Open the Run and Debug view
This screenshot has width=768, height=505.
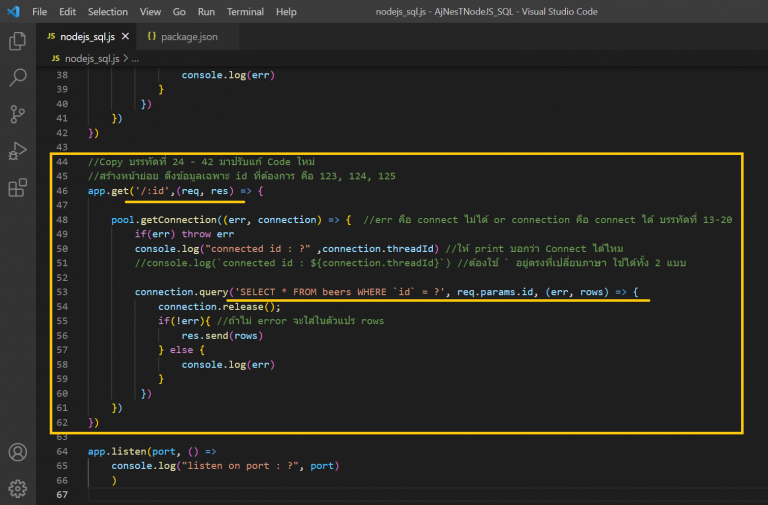coord(17,151)
